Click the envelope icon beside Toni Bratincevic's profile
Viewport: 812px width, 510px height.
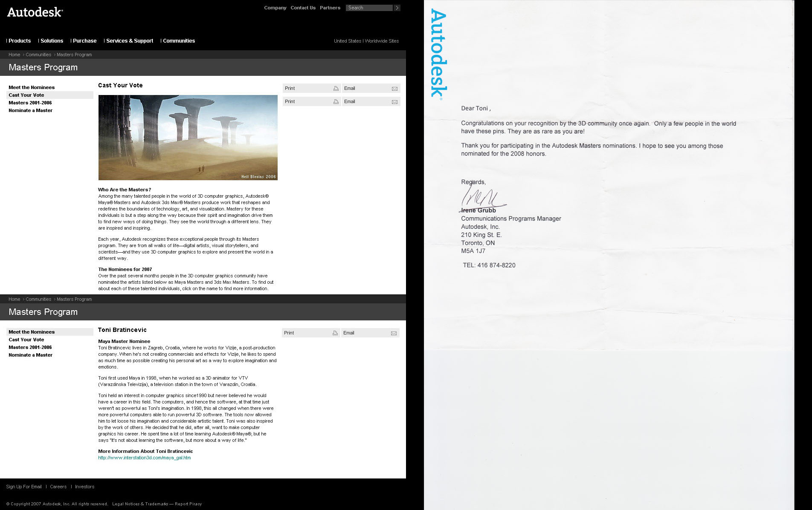[x=394, y=333]
